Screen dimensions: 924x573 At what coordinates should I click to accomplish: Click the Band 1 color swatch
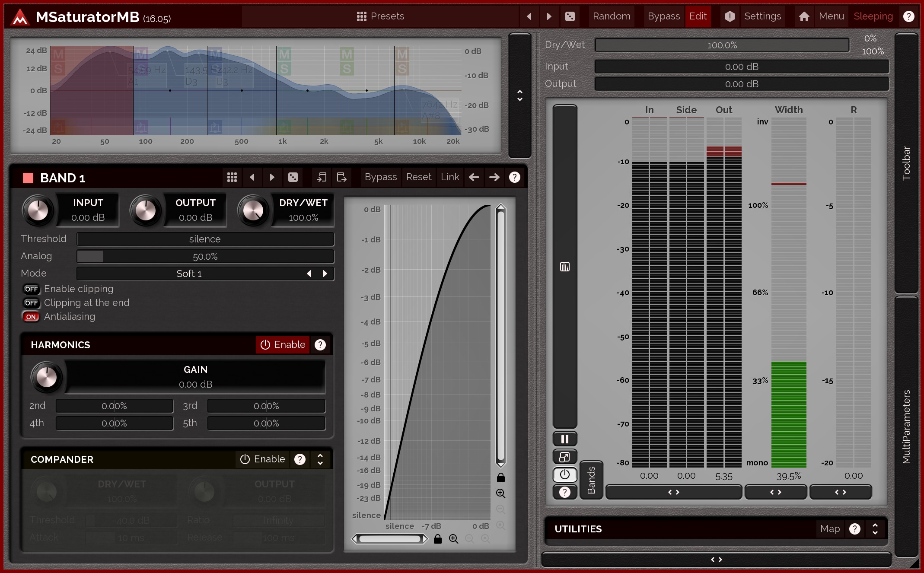click(x=28, y=178)
